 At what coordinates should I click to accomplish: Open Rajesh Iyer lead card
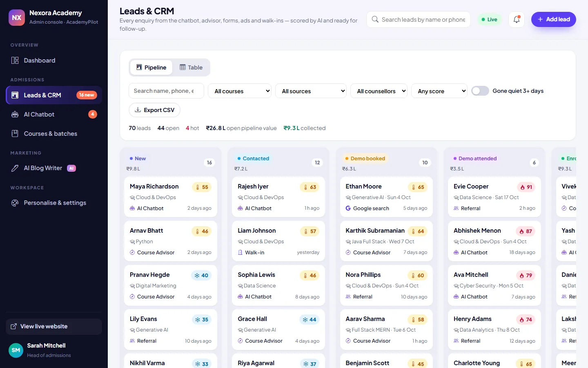(278, 197)
